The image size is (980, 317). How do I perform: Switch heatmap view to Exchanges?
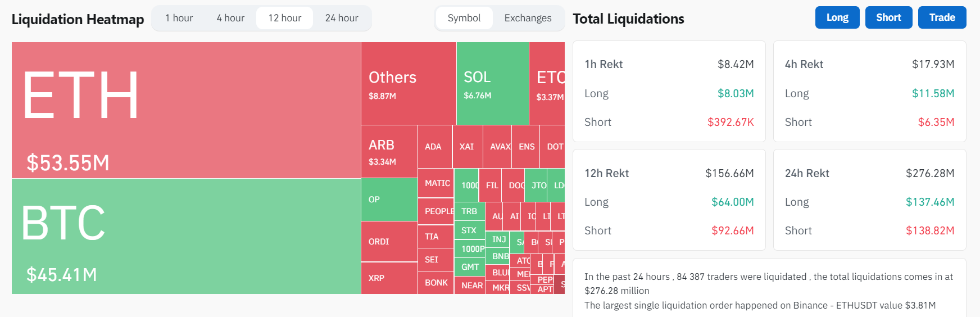tap(528, 18)
